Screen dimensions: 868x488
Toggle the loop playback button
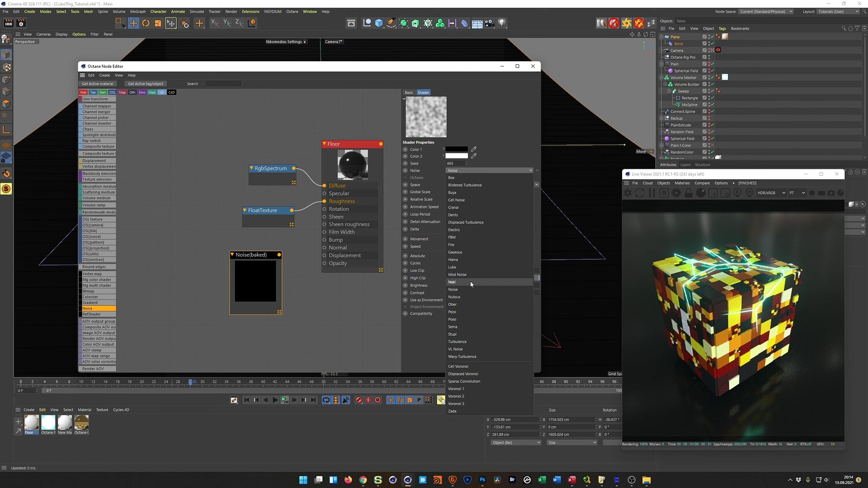(326, 400)
